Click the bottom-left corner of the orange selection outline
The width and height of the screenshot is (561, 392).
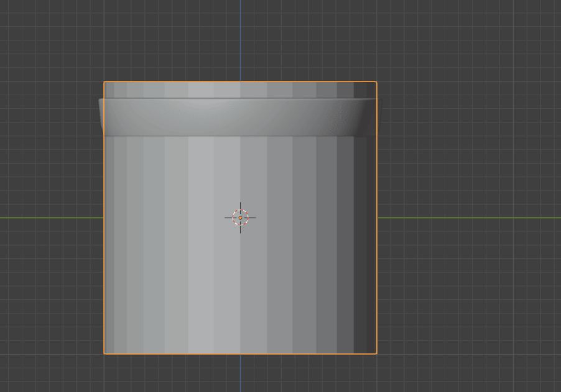tap(104, 353)
